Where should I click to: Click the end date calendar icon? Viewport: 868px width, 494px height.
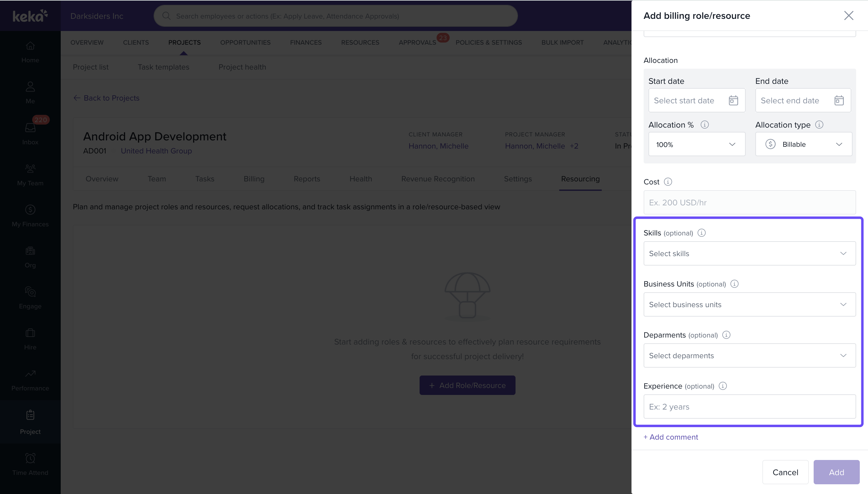click(839, 101)
